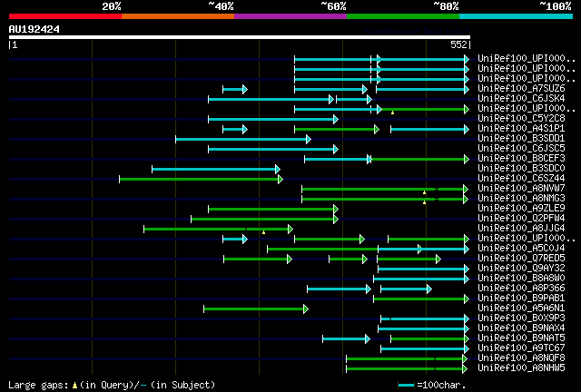Select the UniRef100_A8NMG3 label
The image size is (581, 392).
(x=521, y=198)
